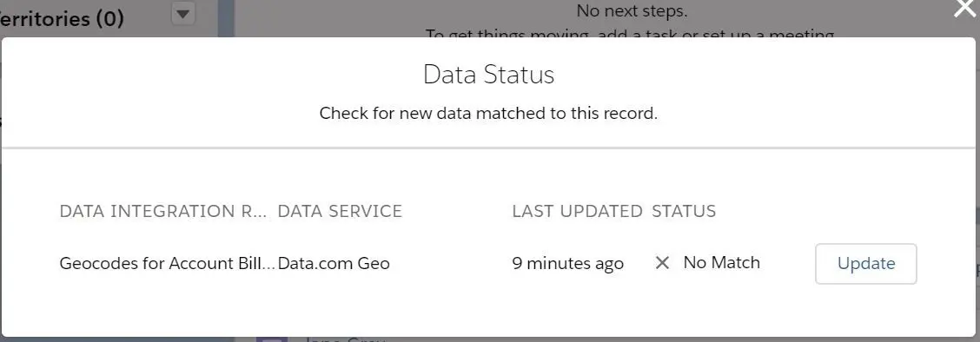Click the Data.com Geo service cell
The image size is (980, 342).
[334, 263]
